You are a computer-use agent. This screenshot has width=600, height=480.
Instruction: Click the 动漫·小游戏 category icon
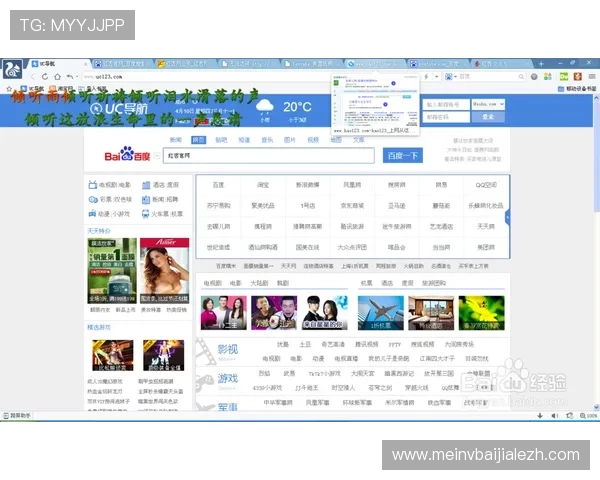(93, 213)
